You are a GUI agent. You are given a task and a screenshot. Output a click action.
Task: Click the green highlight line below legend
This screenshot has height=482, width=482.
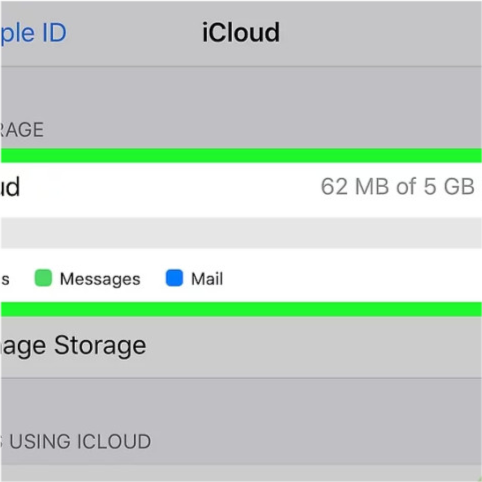click(241, 309)
